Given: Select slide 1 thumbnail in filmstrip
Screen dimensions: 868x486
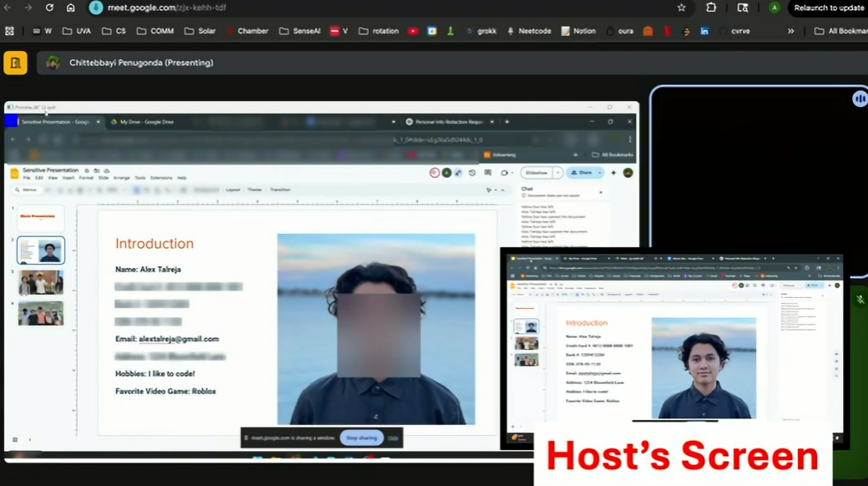Looking at the screenshot, I should coord(41,218).
